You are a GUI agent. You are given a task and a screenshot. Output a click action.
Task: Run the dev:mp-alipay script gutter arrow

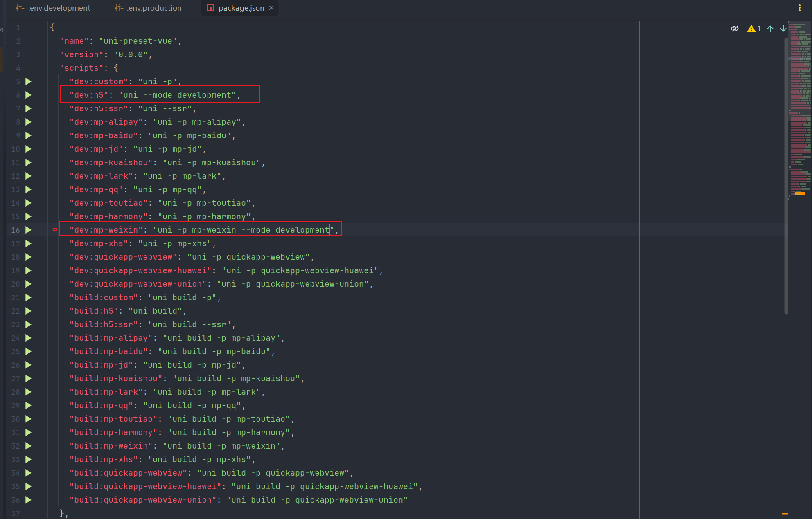28,122
